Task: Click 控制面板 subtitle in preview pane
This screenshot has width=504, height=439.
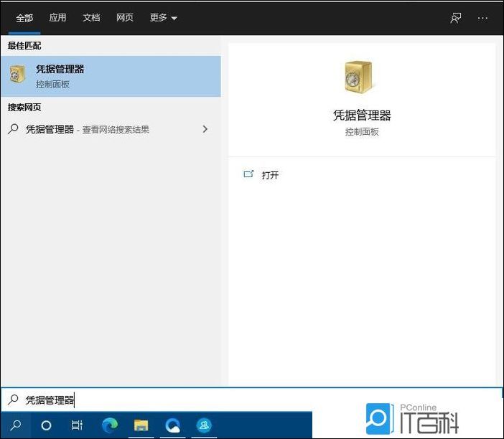Action: pyautogui.click(x=362, y=132)
